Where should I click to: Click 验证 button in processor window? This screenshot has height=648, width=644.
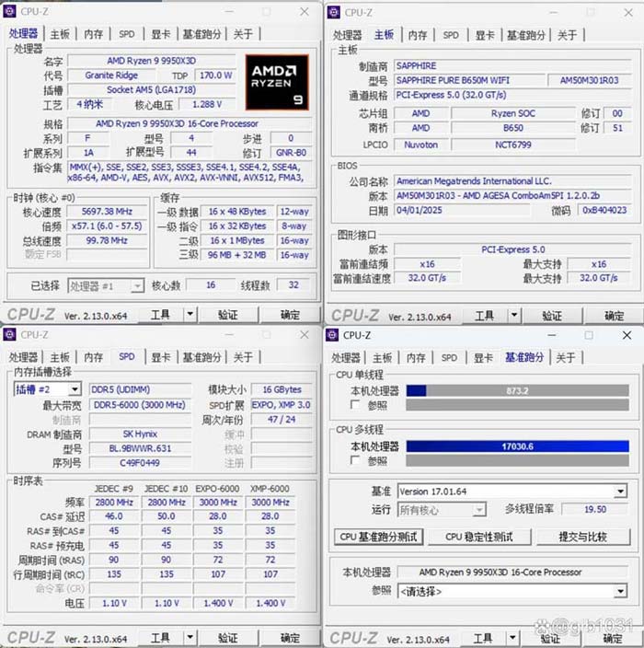click(228, 315)
